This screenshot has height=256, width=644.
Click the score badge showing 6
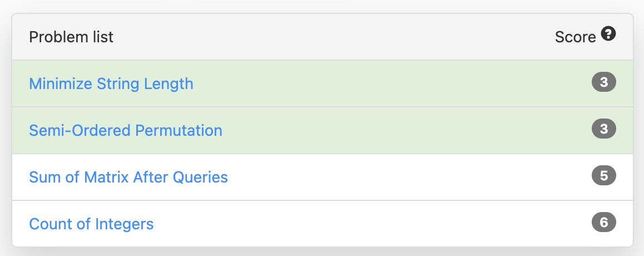tap(604, 222)
